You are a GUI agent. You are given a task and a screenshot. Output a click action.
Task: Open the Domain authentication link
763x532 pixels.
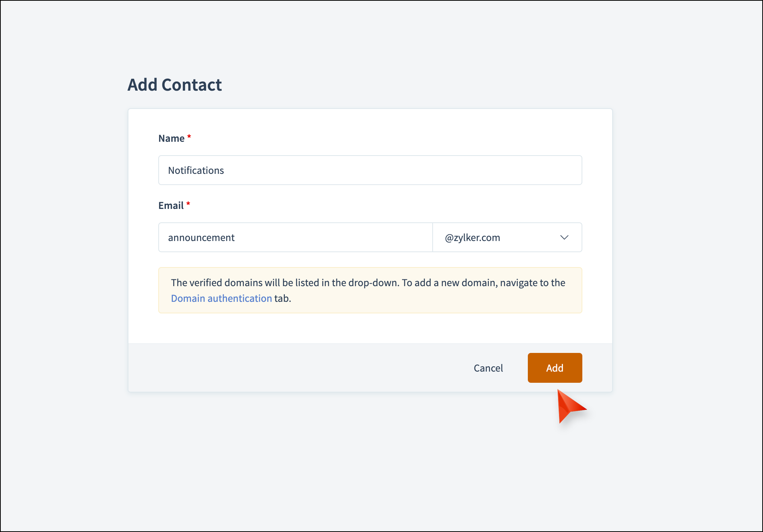pos(221,298)
